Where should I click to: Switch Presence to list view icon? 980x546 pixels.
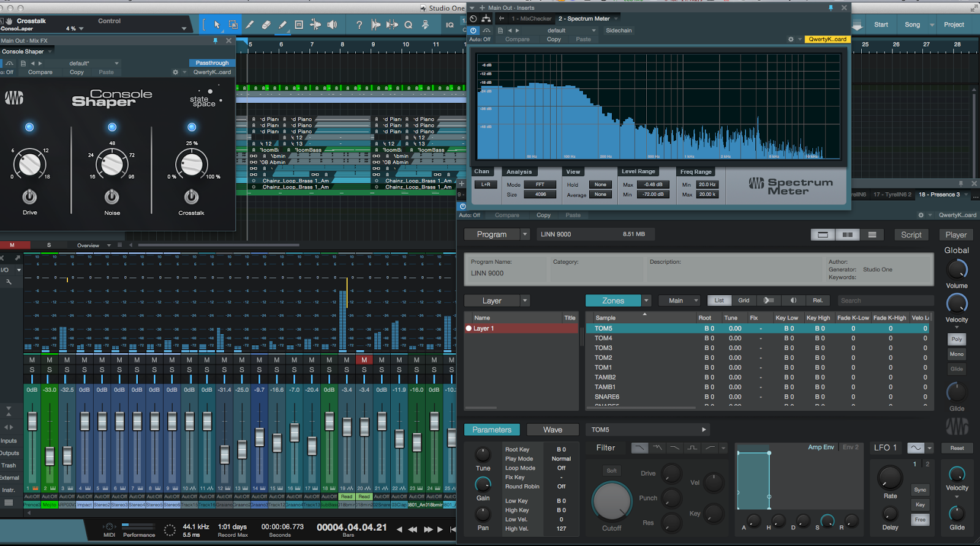pyautogui.click(x=872, y=234)
